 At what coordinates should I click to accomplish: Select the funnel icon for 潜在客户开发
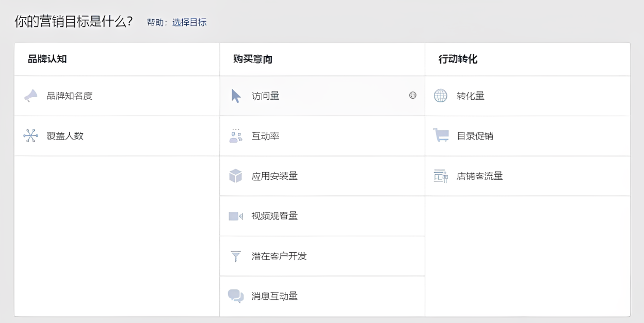pos(236,256)
